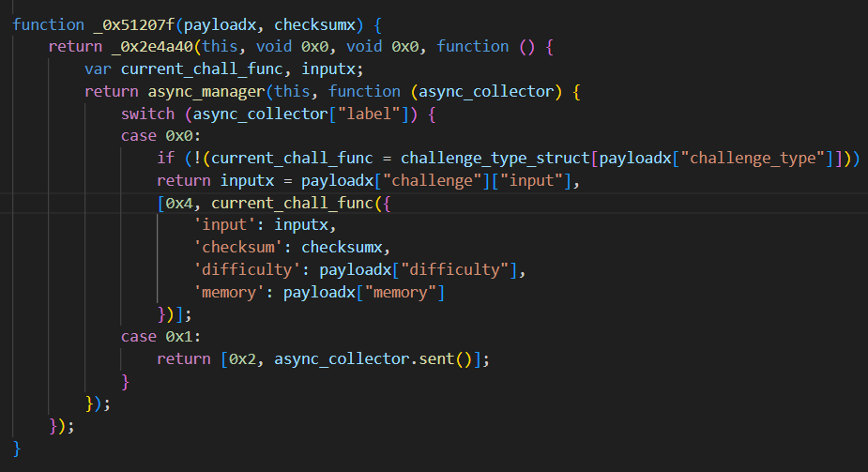Place cursor on the switch keyword
The height and width of the screenshot is (472, 868).
pyautogui.click(x=148, y=114)
